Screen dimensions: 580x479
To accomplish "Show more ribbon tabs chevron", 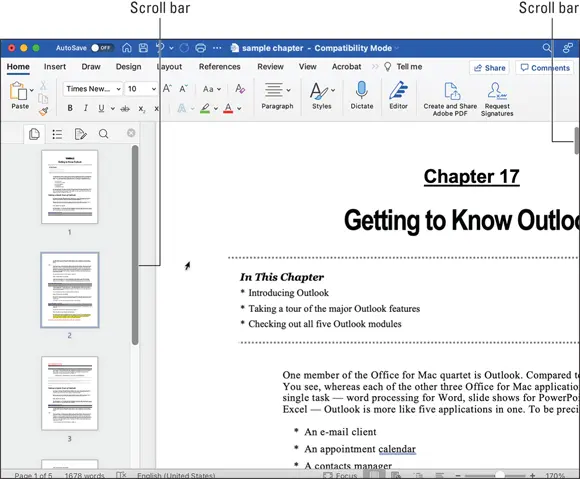I will coord(375,67).
